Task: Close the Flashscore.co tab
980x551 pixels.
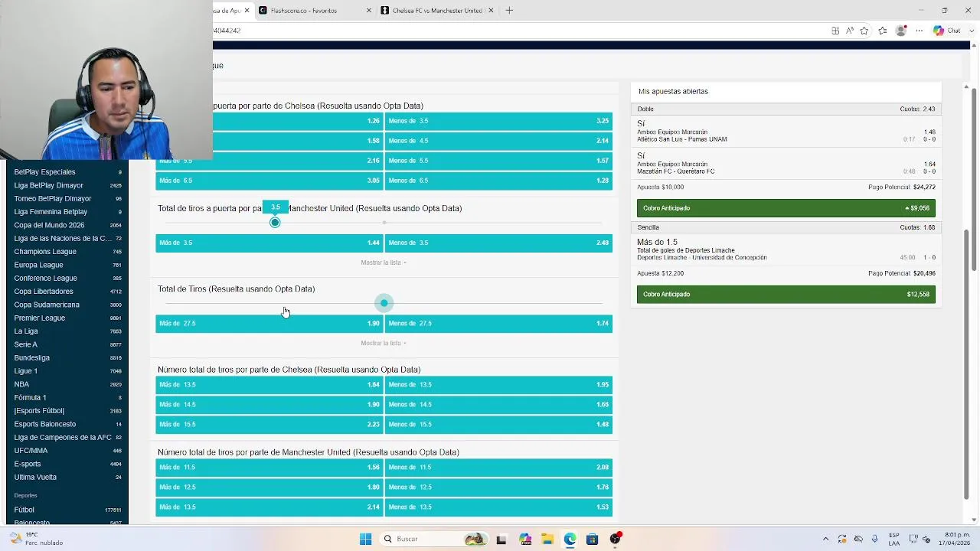Action: 369,11
